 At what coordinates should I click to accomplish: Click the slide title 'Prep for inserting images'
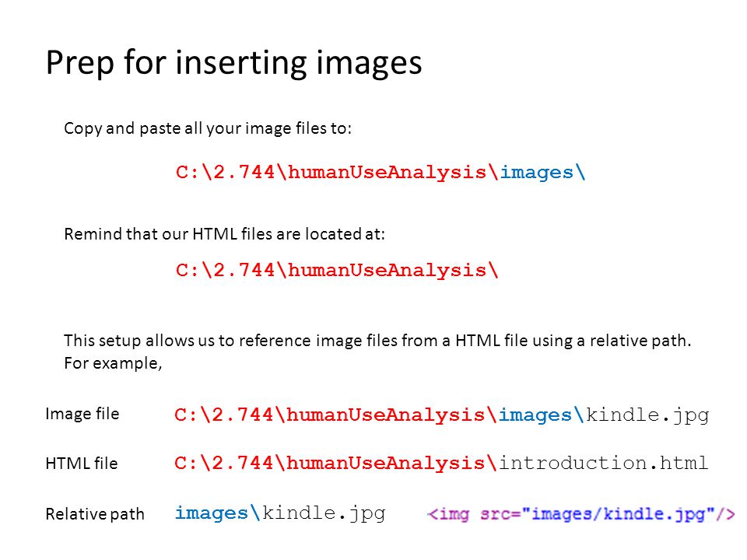point(233,63)
